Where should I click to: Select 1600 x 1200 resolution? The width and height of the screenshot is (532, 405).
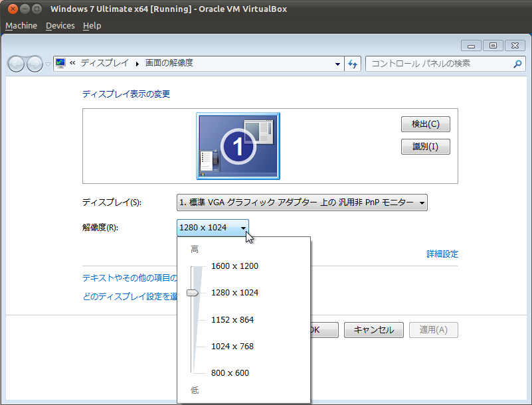(234, 266)
